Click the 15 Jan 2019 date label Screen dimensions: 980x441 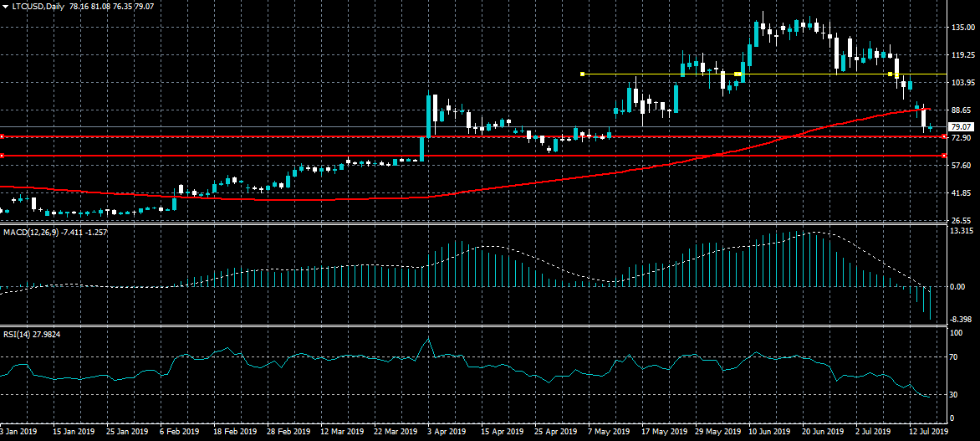[x=74, y=432]
